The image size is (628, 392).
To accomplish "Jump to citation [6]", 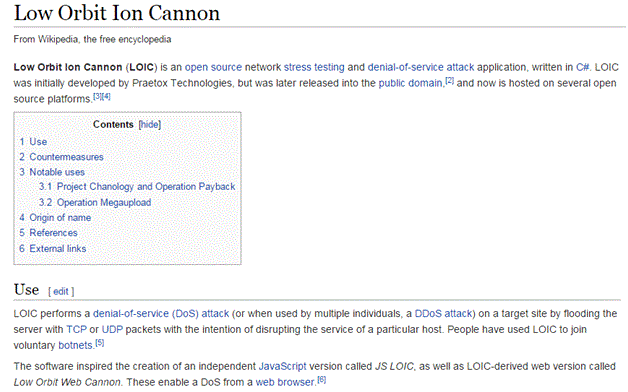I will [x=322, y=380].
